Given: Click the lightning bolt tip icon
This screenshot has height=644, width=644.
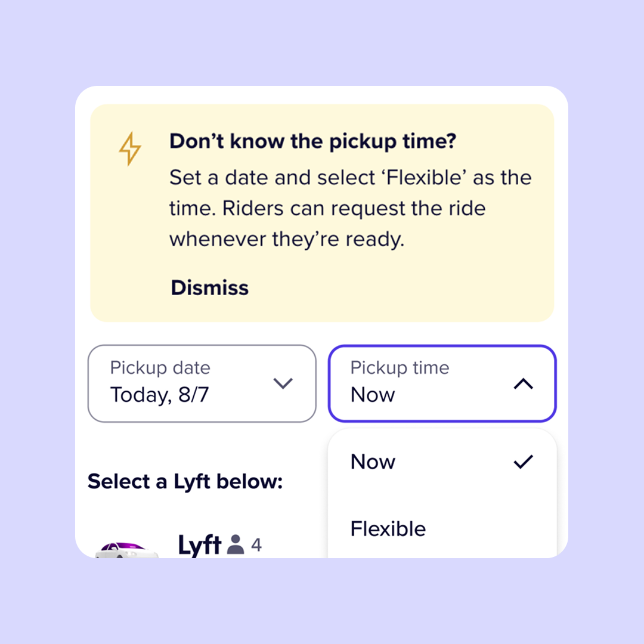Looking at the screenshot, I should (129, 148).
